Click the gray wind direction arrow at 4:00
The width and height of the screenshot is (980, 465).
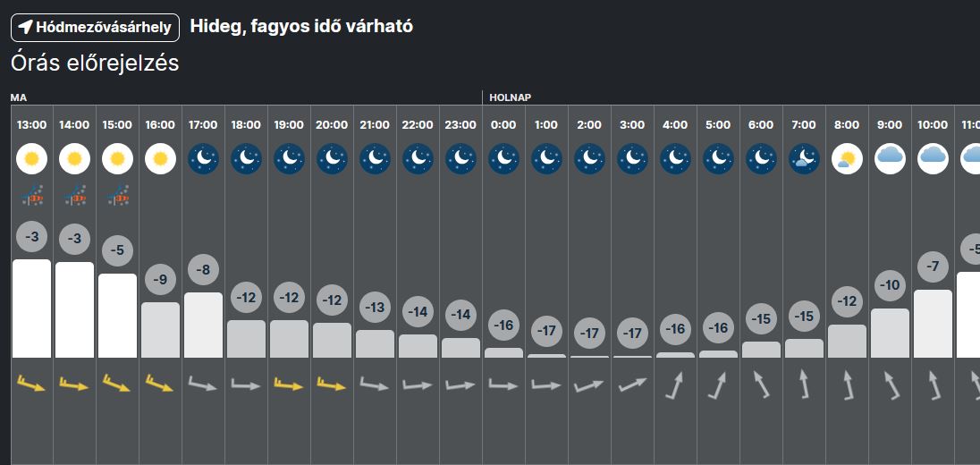pyautogui.click(x=675, y=385)
